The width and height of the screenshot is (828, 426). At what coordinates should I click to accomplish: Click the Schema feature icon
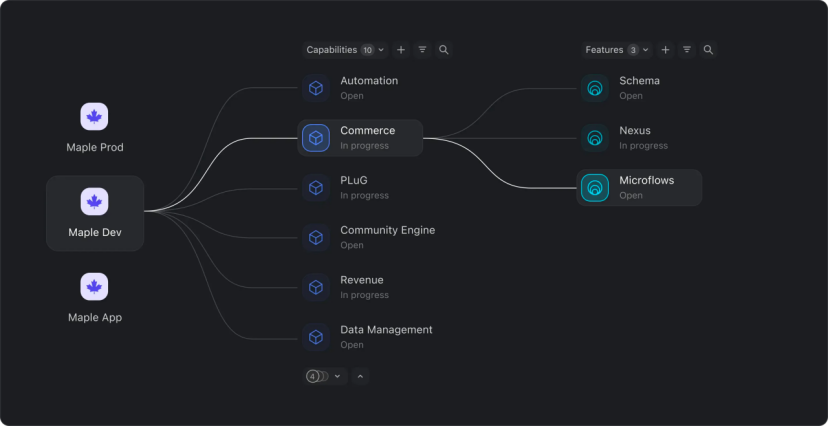click(595, 88)
